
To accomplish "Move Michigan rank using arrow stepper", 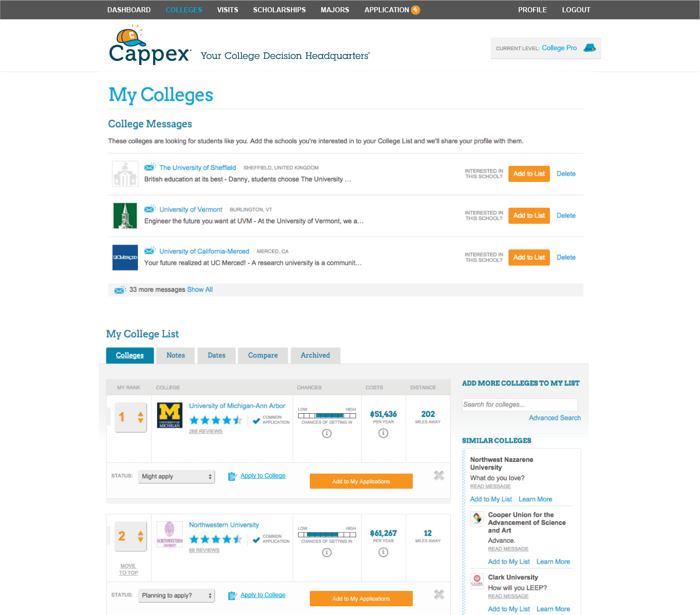I will tap(140, 417).
